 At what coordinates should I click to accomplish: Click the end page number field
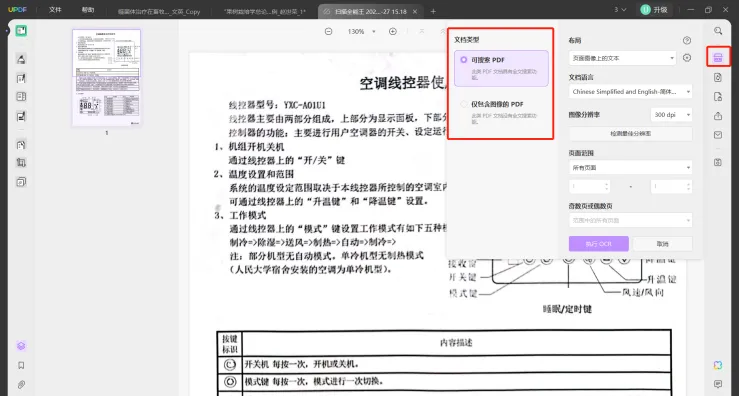(x=671, y=187)
